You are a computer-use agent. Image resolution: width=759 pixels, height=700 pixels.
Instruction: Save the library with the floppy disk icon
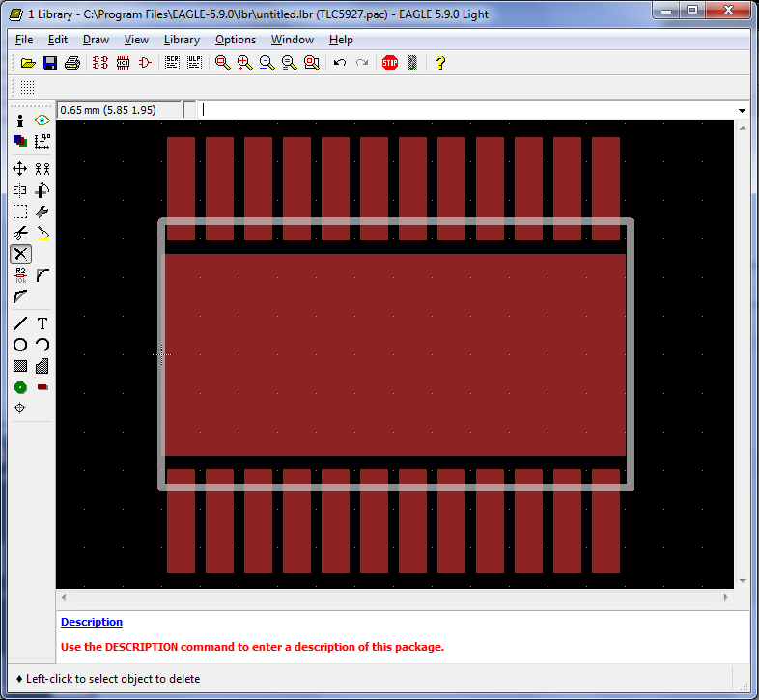pos(50,63)
